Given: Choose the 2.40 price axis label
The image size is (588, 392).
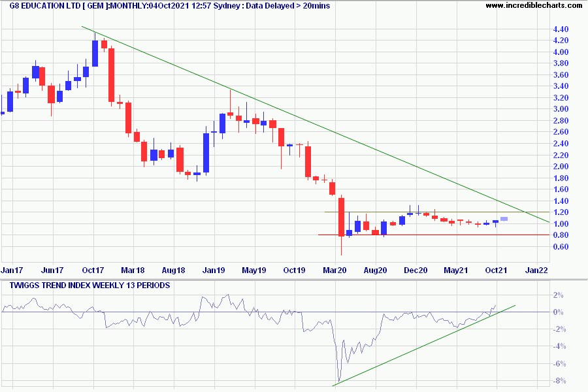Looking at the screenshot, I should (x=561, y=144).
